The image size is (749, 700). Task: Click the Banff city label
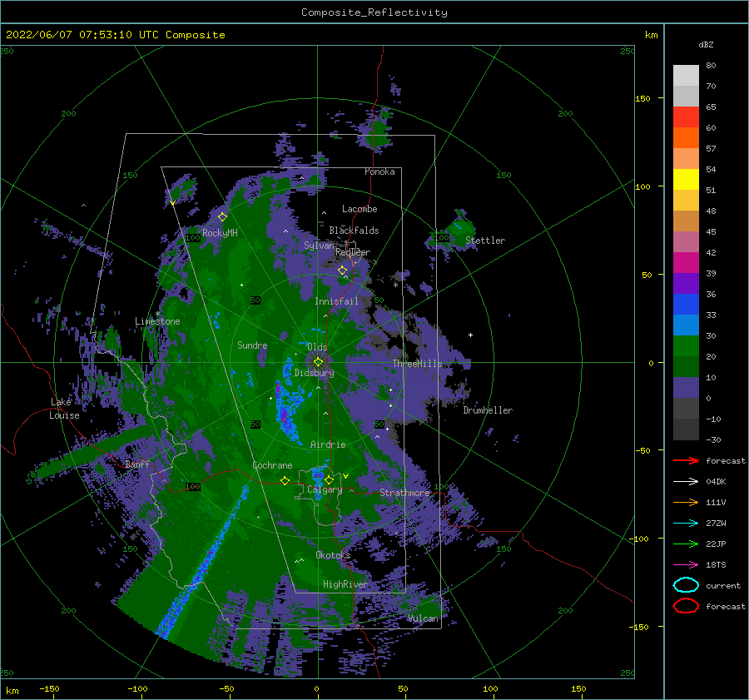tap(137, 464)
